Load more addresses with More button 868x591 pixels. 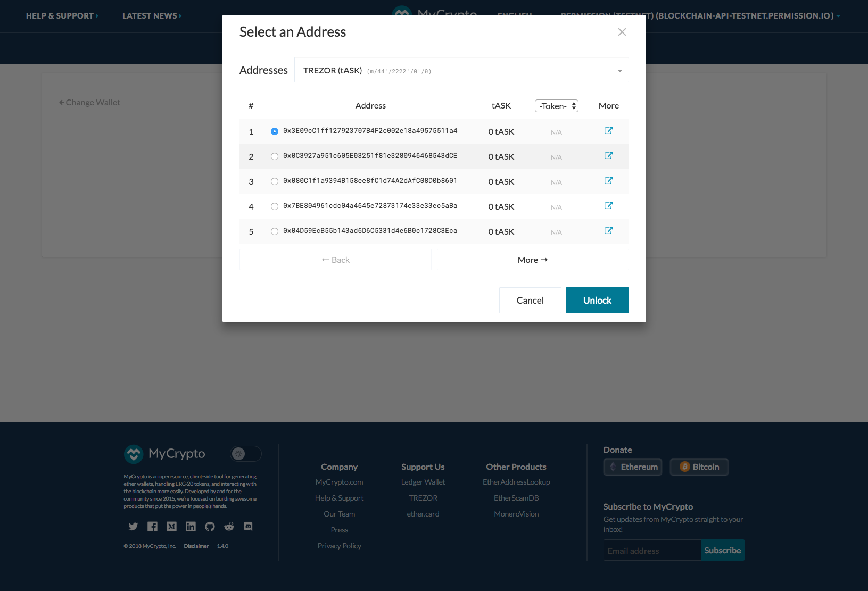click(533, 260)
